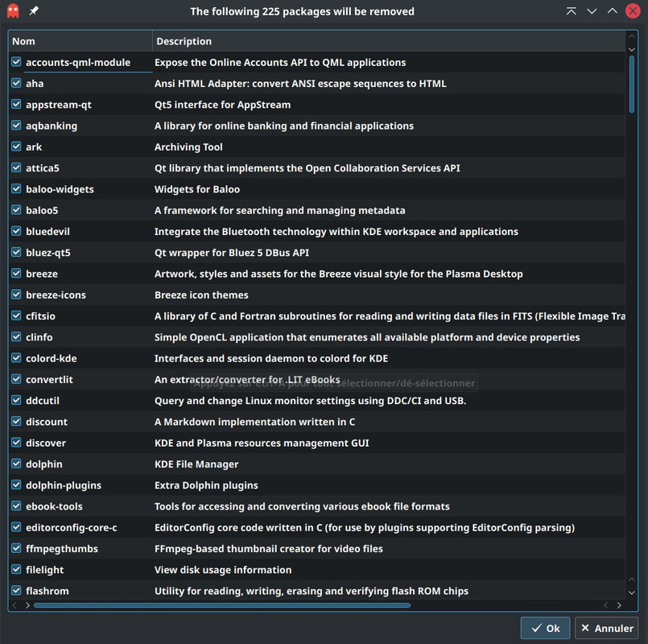Click the red ghost application icon
Image resolution: width=648 pixels, height=644 pixels.
pos(13,11)
